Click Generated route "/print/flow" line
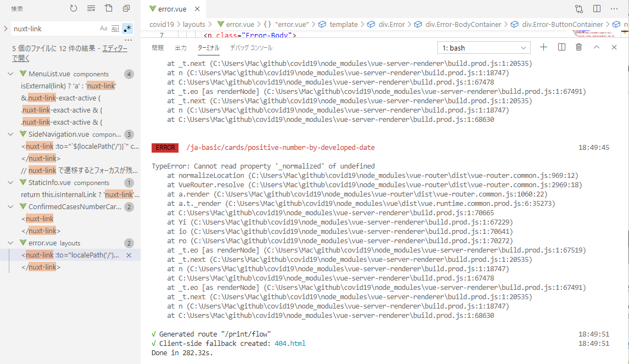Image resolution: width=629 pixels, height=364 pixels. point(211,334)
